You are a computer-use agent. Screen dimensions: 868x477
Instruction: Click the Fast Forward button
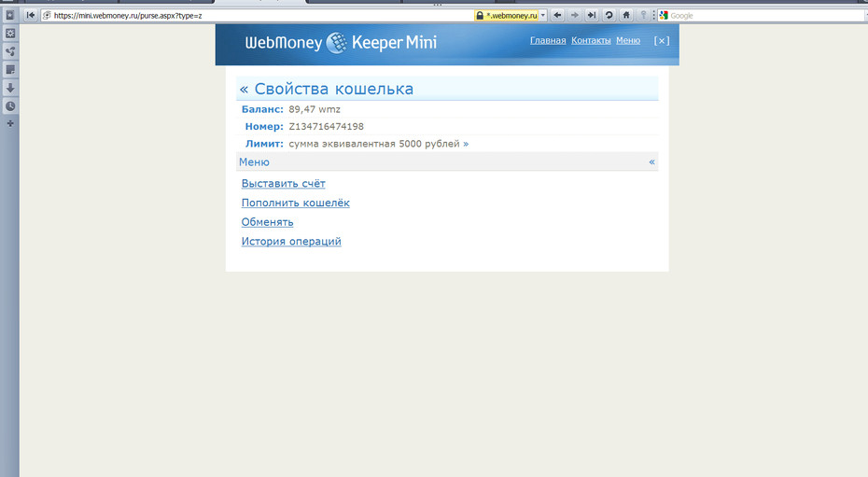(592, 16)
